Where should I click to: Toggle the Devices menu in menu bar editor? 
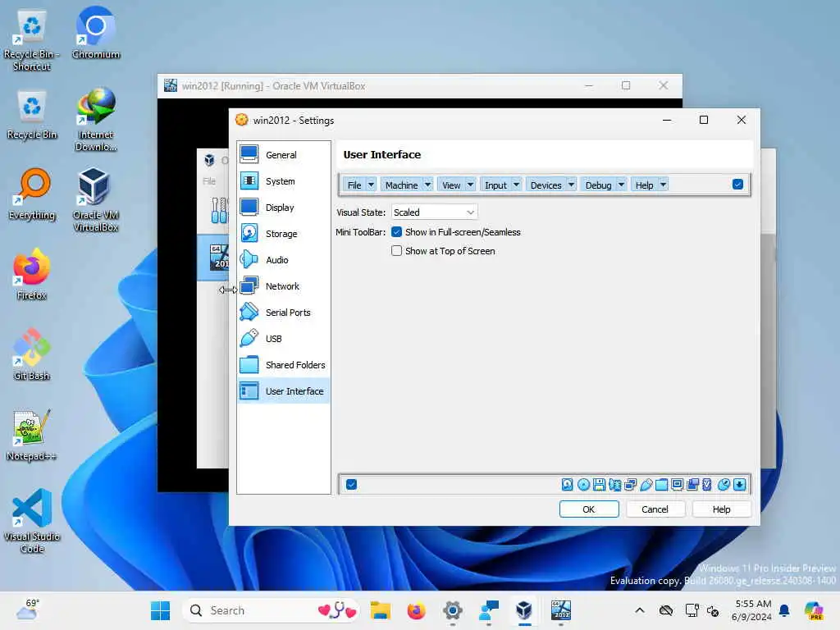coord(546,185)
